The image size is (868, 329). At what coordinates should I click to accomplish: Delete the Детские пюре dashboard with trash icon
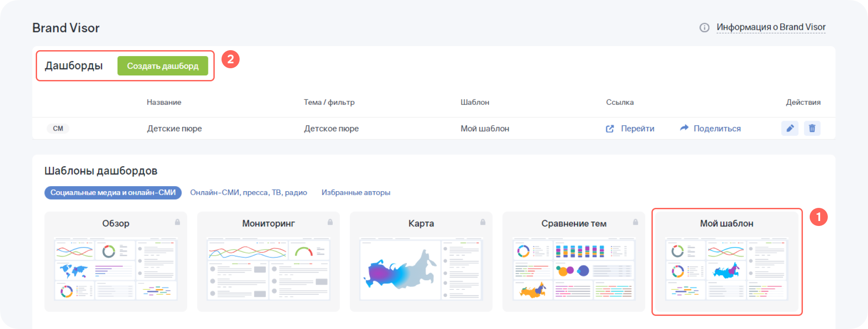coord(812,128)
